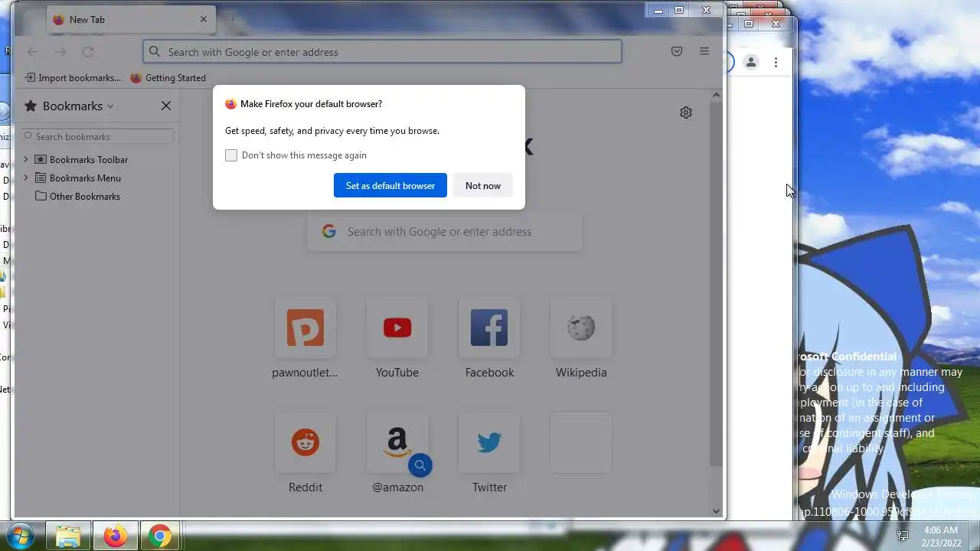Viewport: 980px width, 551px height.
Task: Click the page scrollbar up arrow
Action: click(717, 95)
